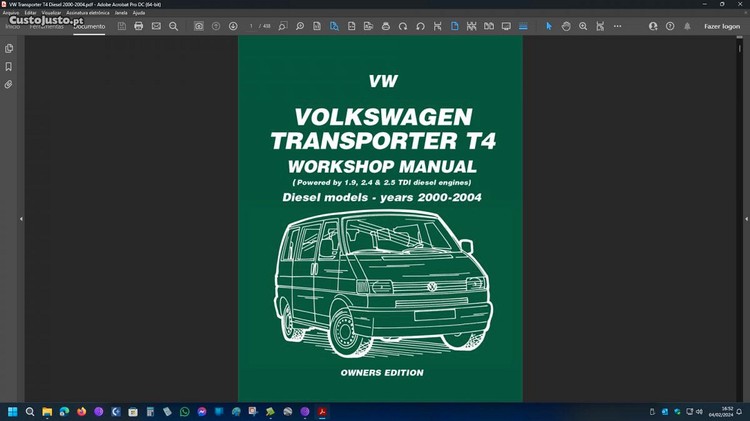Viewport: 750px width, 421px height.
Task: Select the Hand pan tool
Action: click(x=566, y=26)
